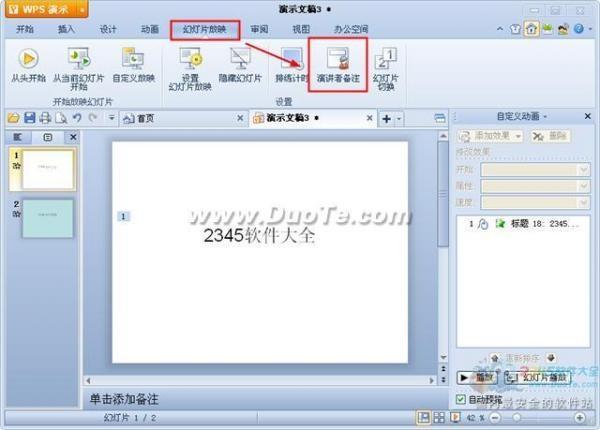This screenshot has height=430, width=600.
Task: Click 从头开始 slideshow play icon
Action: (x=26, y=59)
